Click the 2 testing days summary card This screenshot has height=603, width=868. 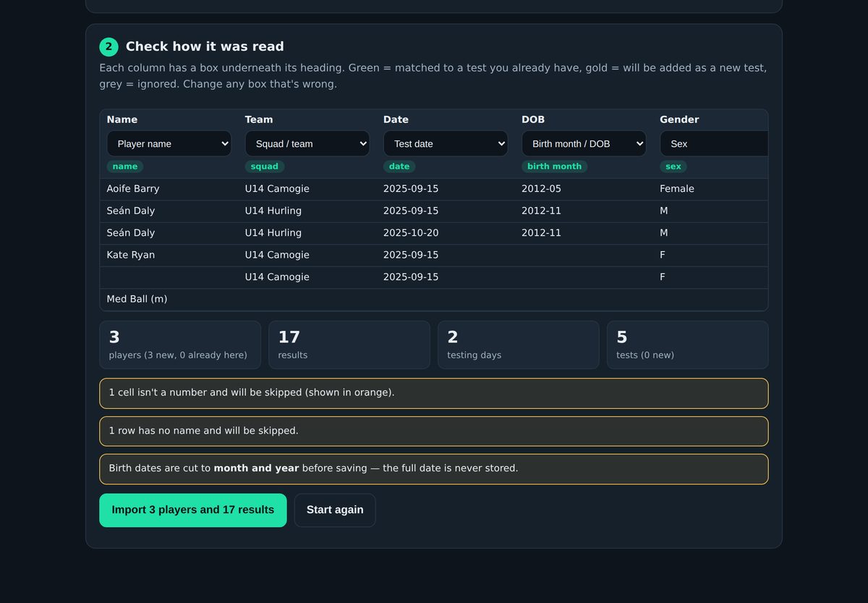519,345
